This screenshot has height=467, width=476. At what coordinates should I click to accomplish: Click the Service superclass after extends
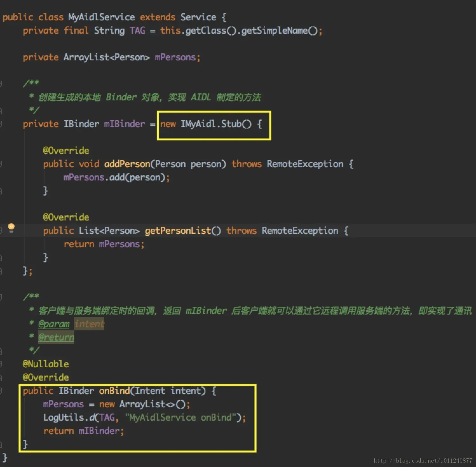198,17
